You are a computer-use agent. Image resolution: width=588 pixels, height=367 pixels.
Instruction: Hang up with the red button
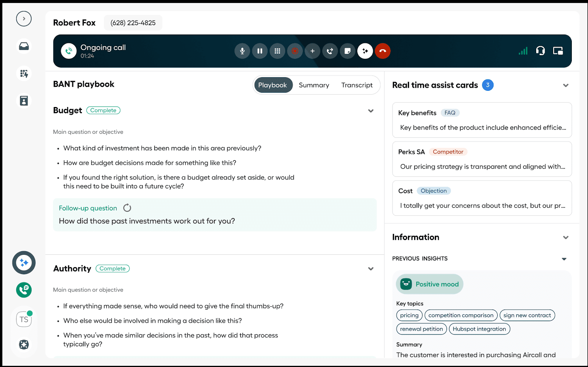(383, 51)
